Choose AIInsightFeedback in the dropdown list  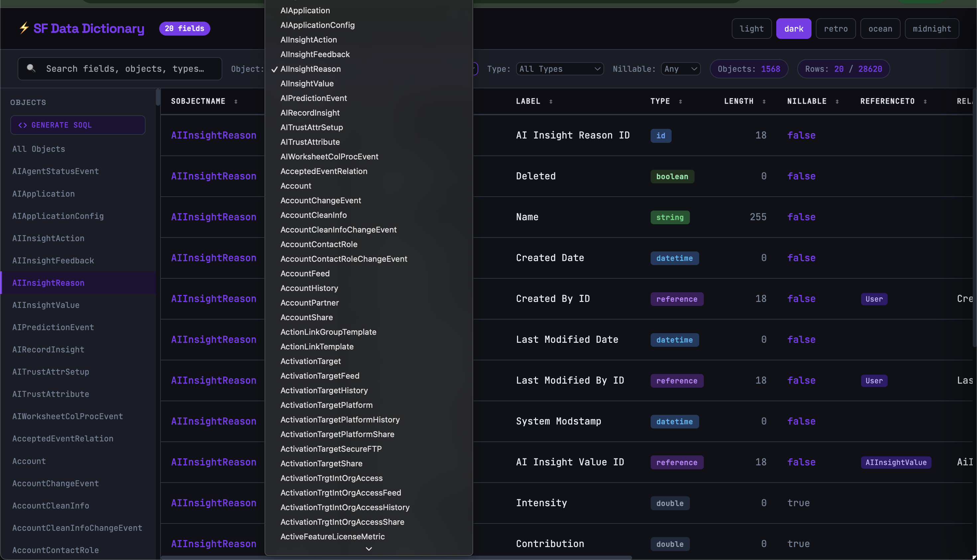click(369, 54)
